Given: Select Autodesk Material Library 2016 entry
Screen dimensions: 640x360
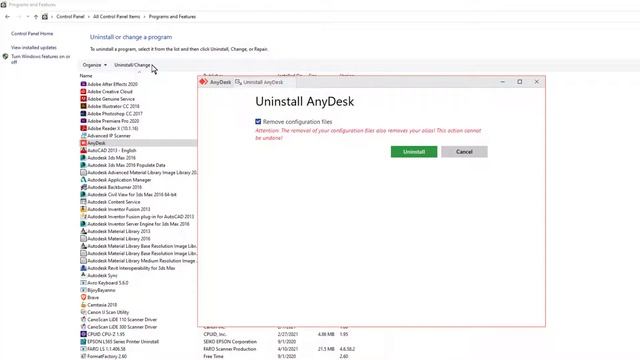Looking at the screenshot, I should pos(119,238).
